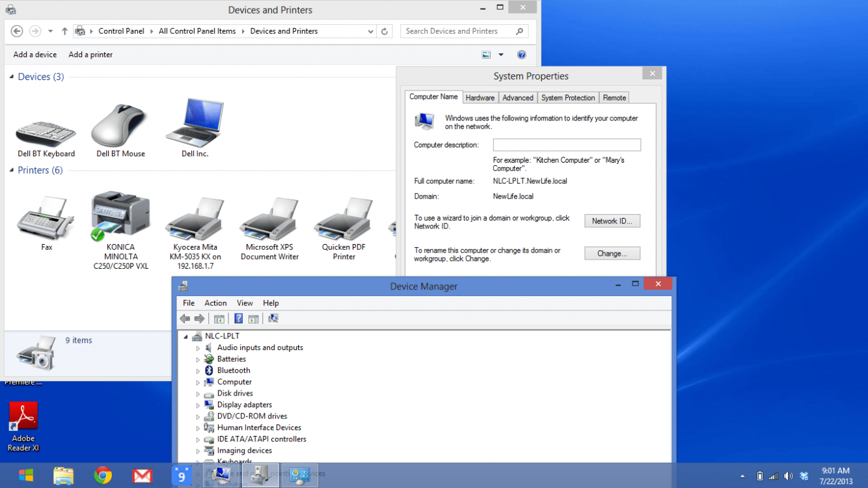Launch Google Chrome from the taskbar
This screenshot has height=488, width=868.
coord(103,476)
